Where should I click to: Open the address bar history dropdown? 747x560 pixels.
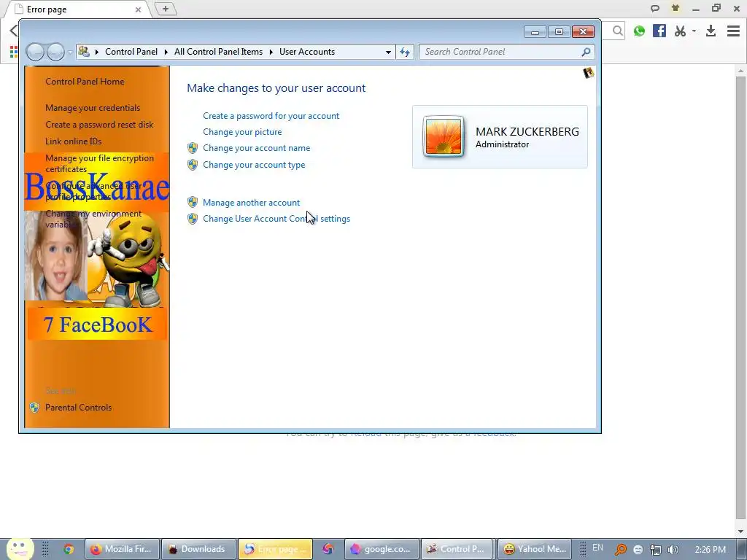[388, 52]
